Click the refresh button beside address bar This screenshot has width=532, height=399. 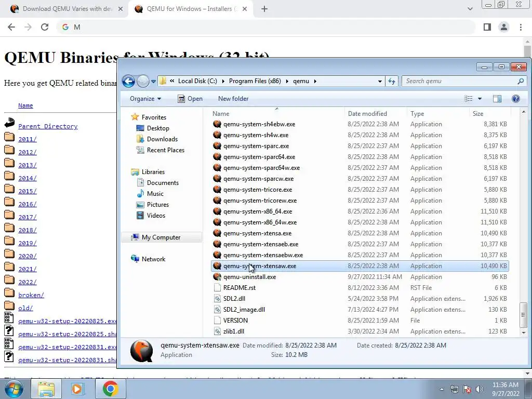(392, 81)
